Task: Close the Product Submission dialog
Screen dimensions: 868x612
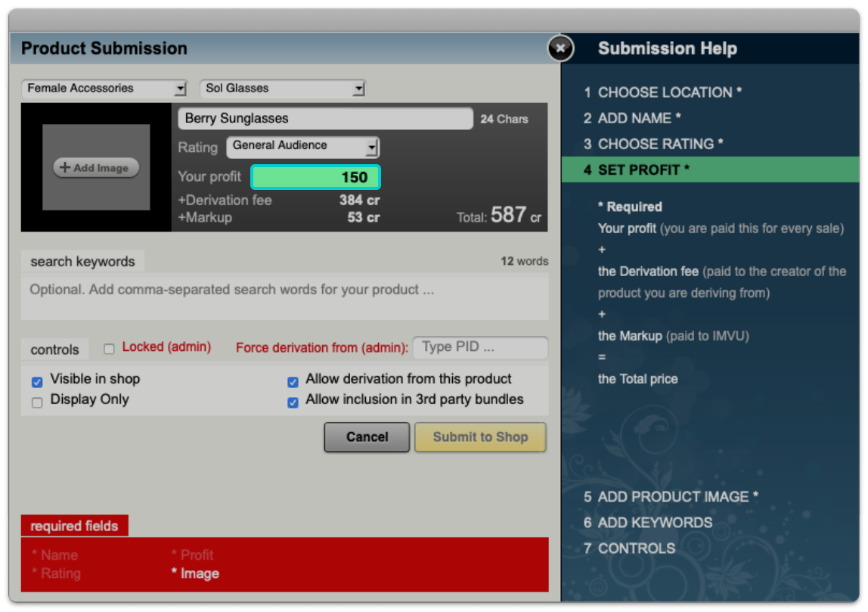Action: (560, 48)
